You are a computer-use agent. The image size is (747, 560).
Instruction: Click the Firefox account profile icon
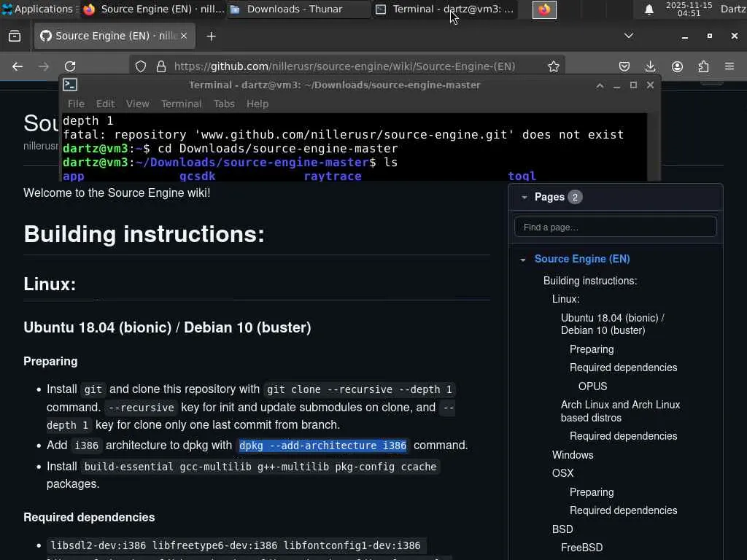tap(677, 66)
